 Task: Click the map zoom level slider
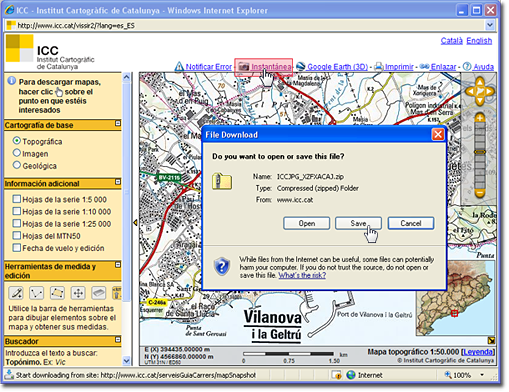click(480, 156)
